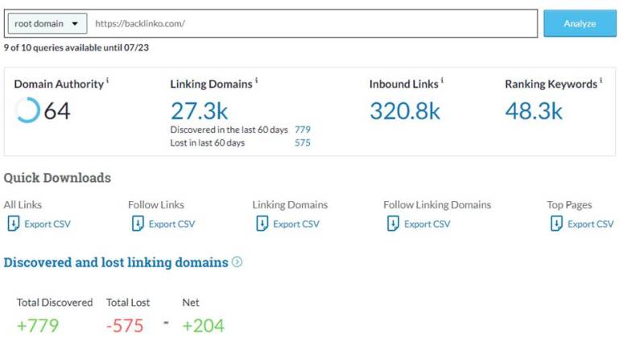Click the Linking Domains download icon
This screenshot has height=354, width=644.
262,224
